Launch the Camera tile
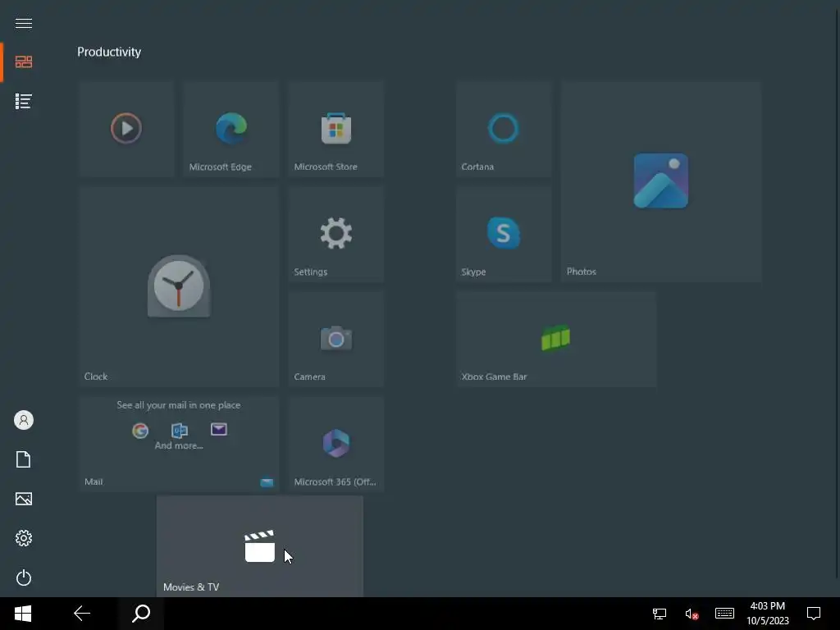840x630 pixels. click(336, 339)
